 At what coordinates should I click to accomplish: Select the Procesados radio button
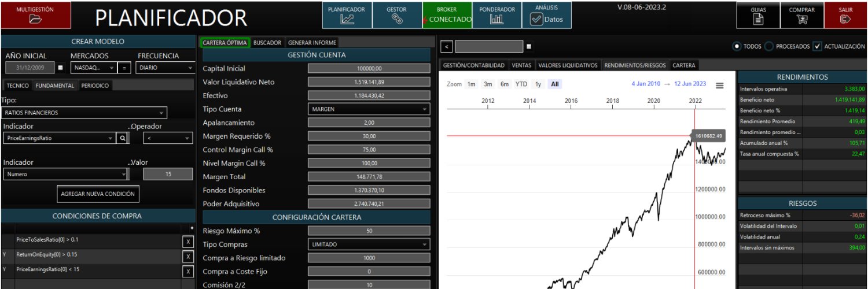(769, 46)
